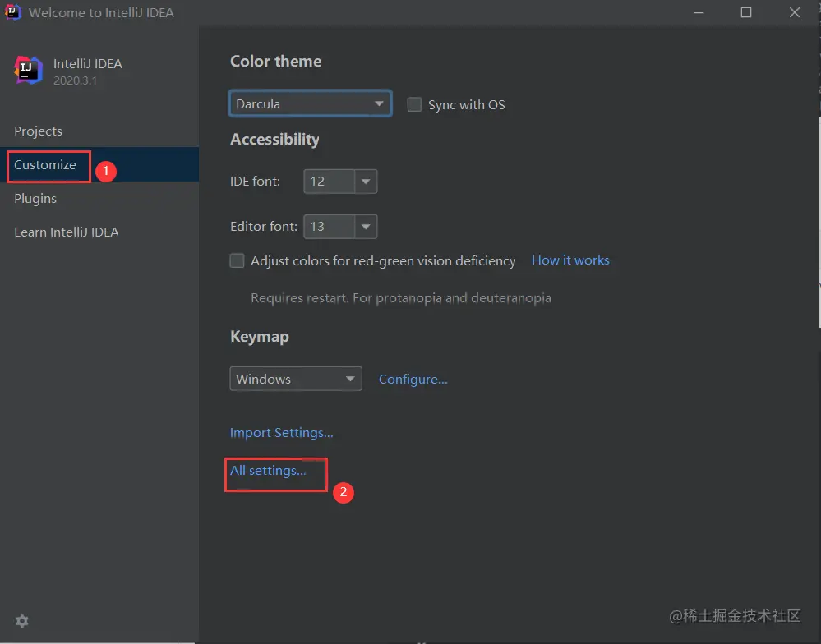821x644 pixels.
Task: Enable the Sync with OS checkbox
Action: click(x=414, y=104)
